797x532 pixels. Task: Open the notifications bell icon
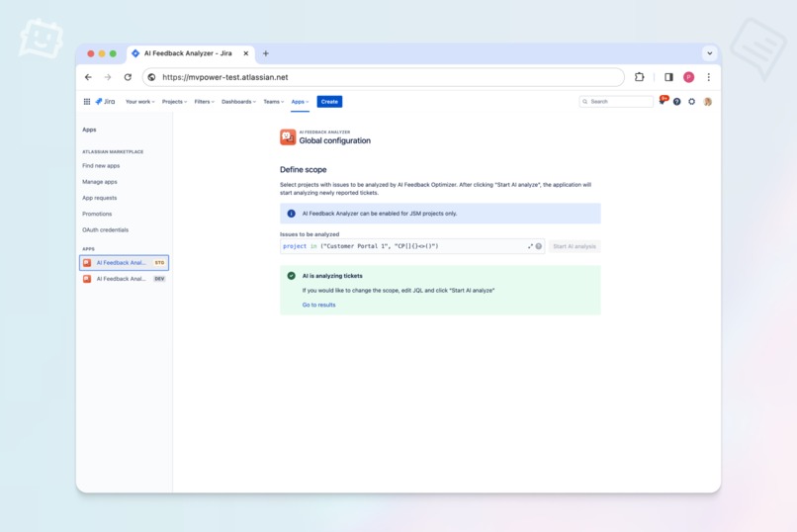pyautogui.click(x=663, y=101)
